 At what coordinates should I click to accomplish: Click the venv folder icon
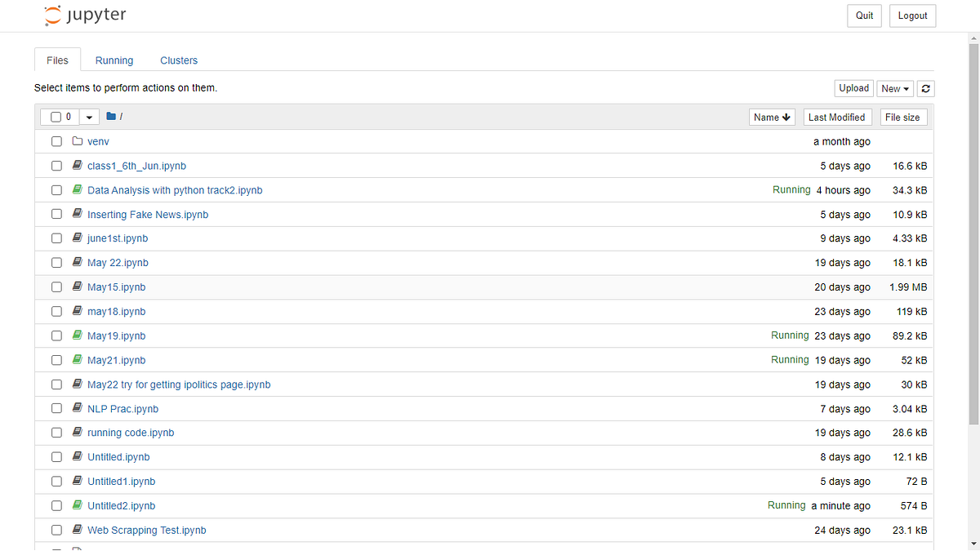(x=77, y=140)
